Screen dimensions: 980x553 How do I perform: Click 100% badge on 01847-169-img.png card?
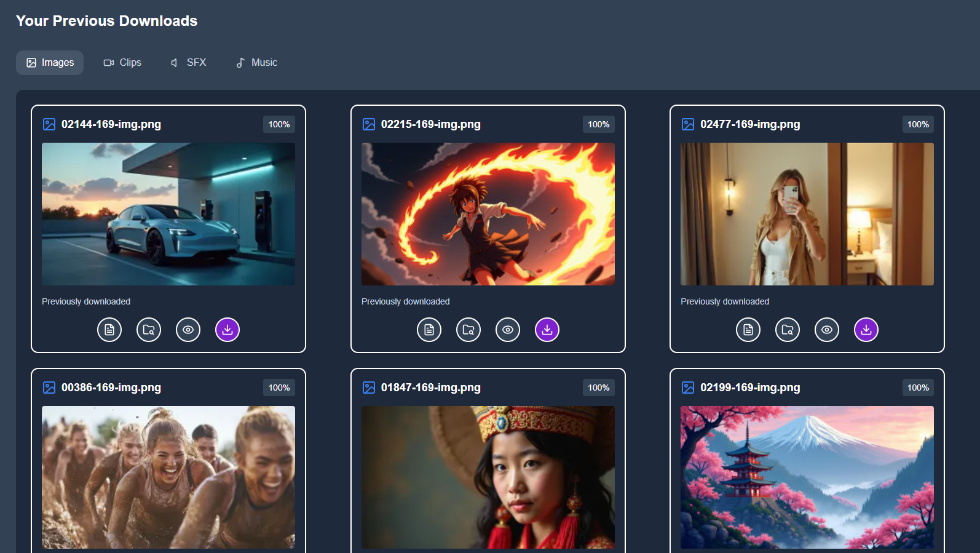(x=599, y=388)
